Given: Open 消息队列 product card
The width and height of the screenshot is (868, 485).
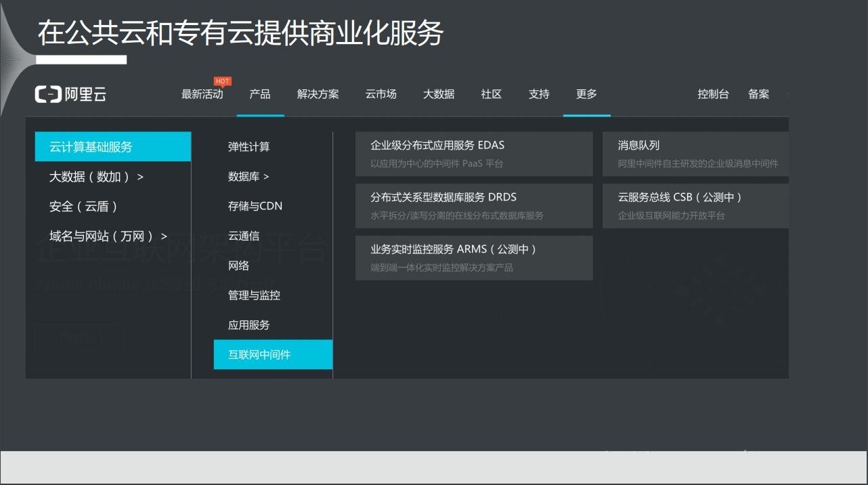Looking at the screenshot, I should tap(695, 154).
